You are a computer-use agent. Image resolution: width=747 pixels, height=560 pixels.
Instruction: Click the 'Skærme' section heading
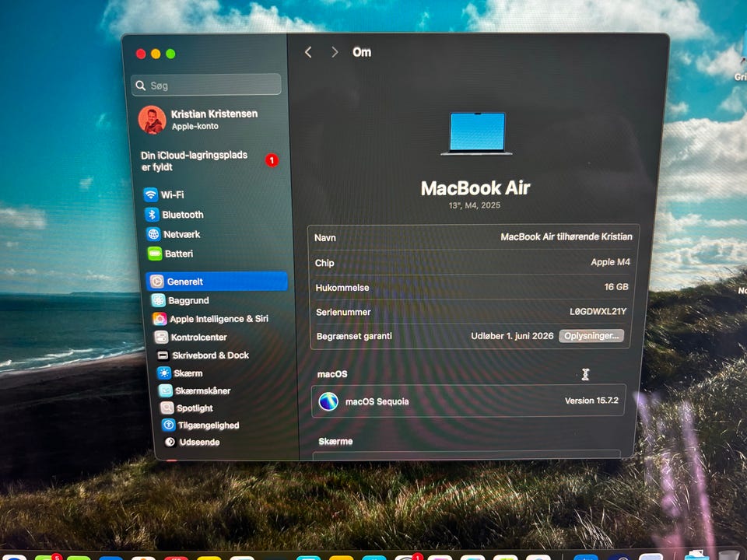(x=335, y=442)
